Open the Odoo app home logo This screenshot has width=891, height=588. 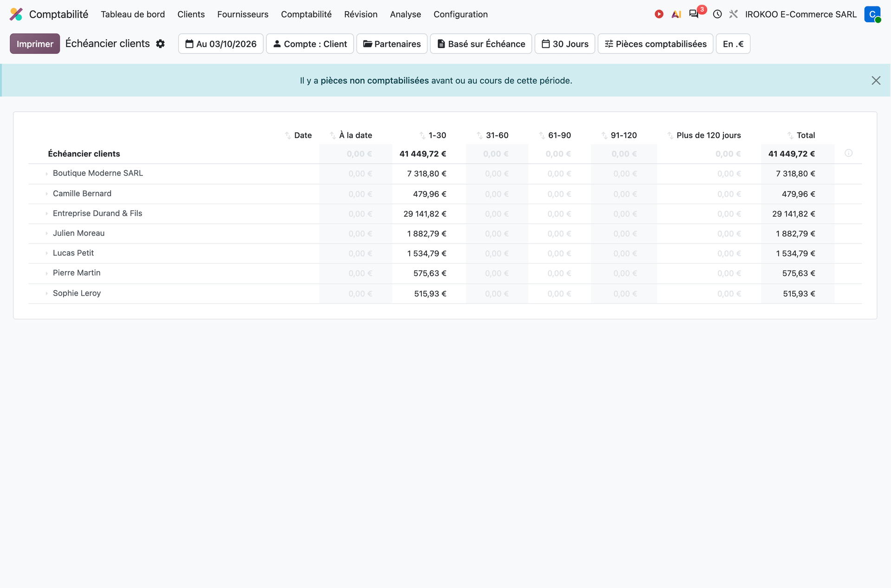[16, 14]
